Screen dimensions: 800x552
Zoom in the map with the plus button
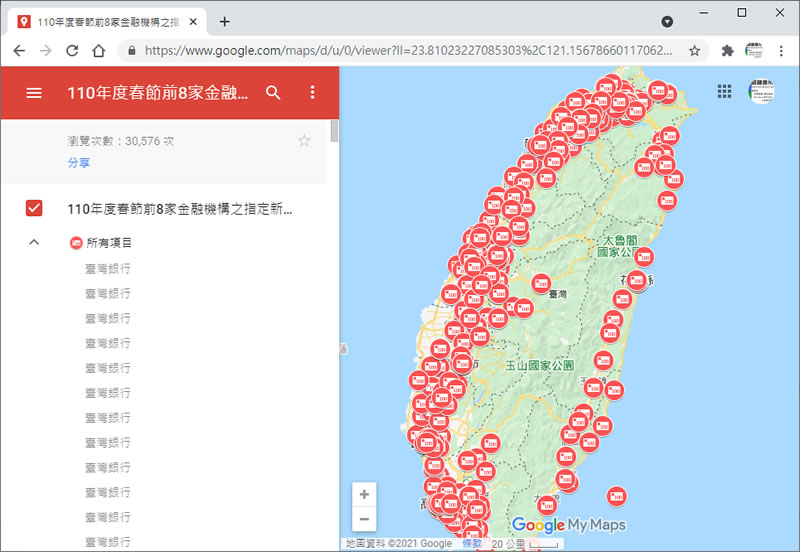pyautogui.click(x=364, y=494)
